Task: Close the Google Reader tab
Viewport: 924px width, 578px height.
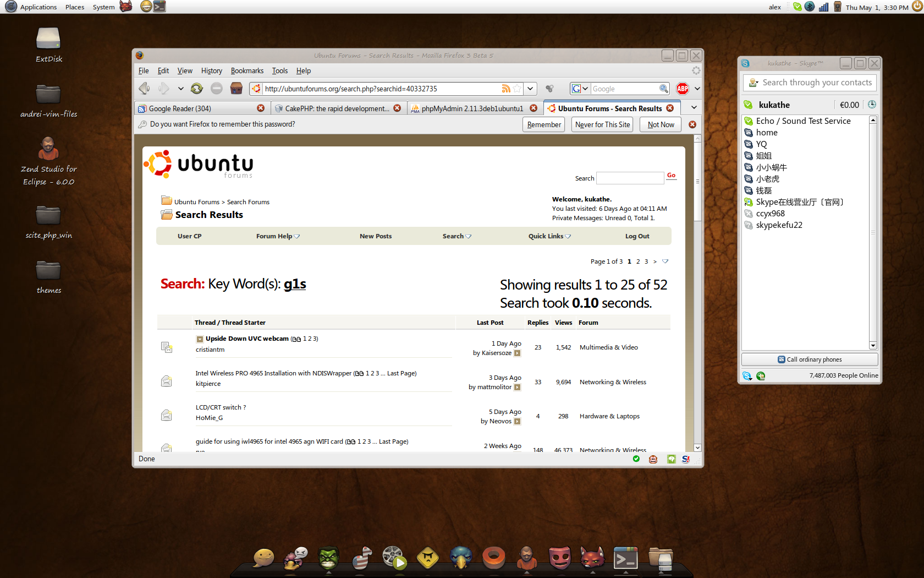Action: tap(261, 108)
